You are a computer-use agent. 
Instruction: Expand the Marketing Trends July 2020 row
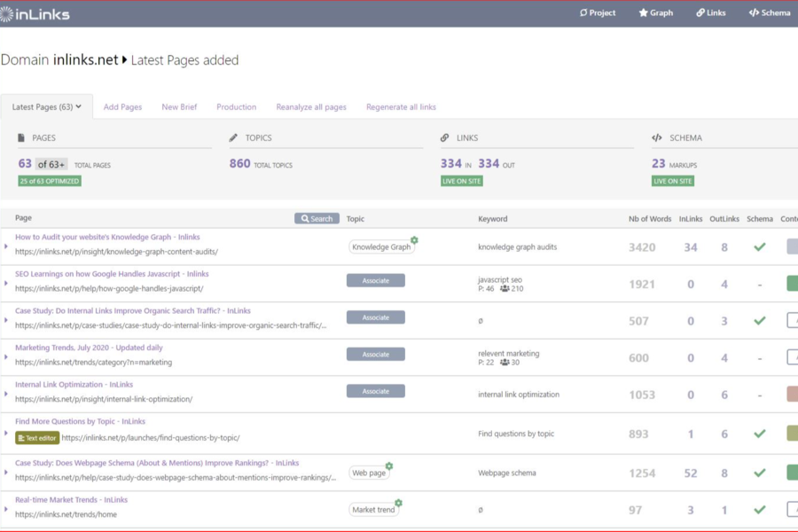pos(6,356)
